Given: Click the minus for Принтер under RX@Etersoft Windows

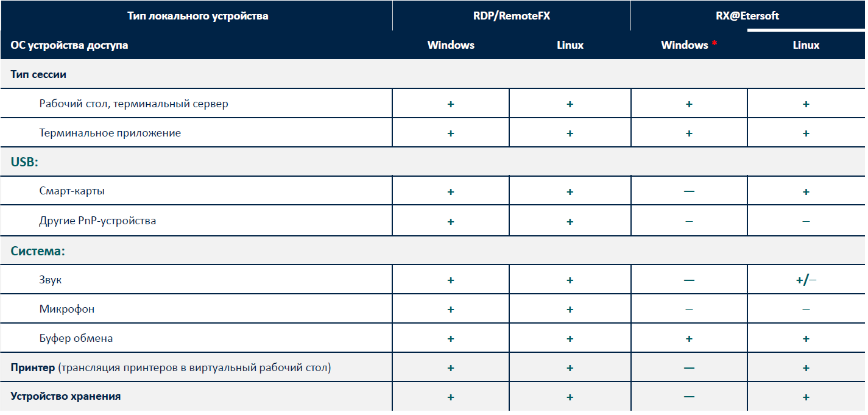Looking at the screenshot, I should coord(689,368).
